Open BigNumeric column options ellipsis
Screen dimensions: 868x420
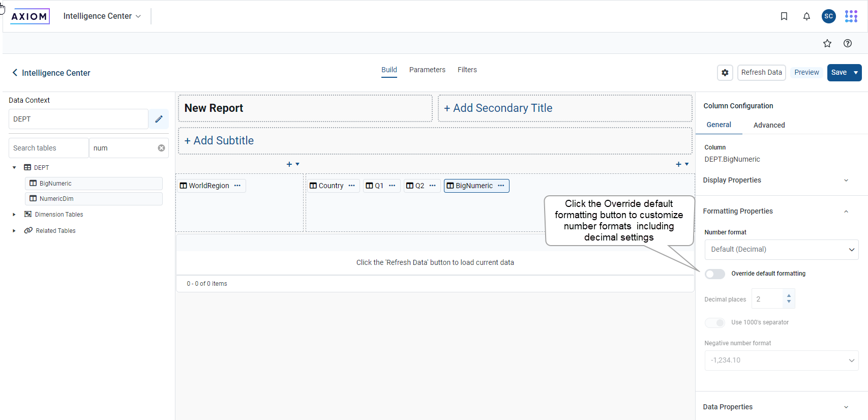coord(501,186)
